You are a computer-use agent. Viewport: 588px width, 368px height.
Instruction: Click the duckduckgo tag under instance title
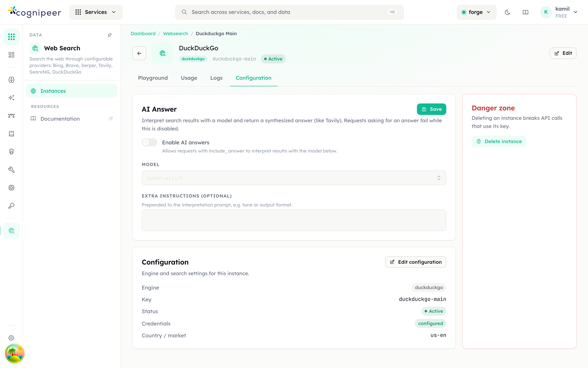point(193,59)
